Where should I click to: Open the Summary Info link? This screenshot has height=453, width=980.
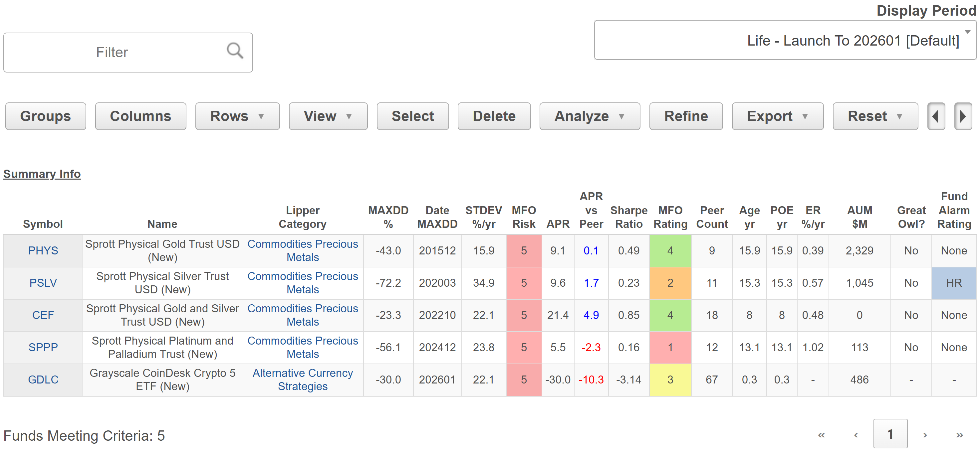[x=42, y=174]
